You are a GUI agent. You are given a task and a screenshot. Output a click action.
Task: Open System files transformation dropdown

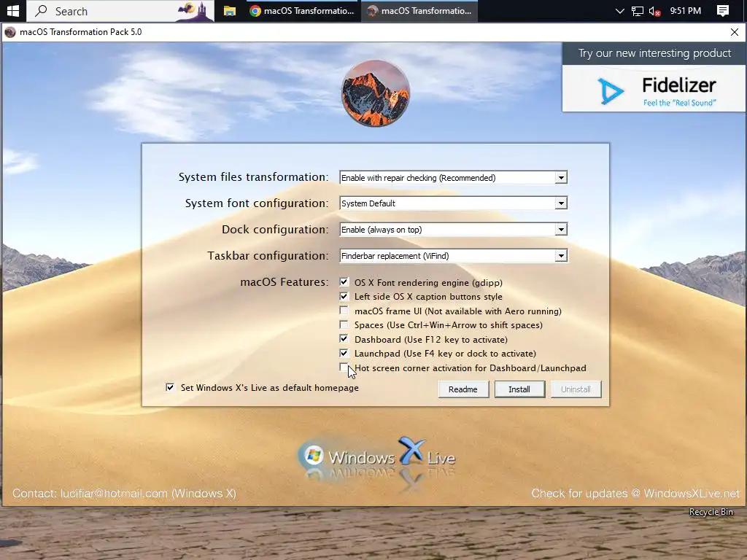coord(561,178)
